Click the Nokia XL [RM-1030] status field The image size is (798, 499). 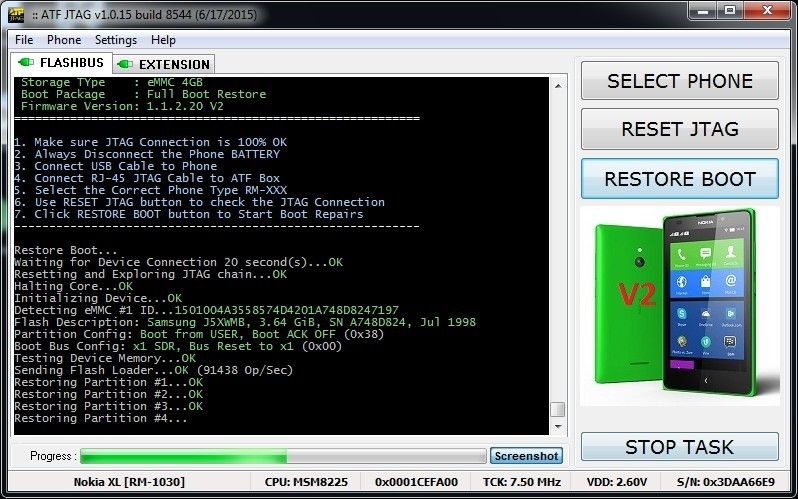pyautogui.click(x=128, y=482)
